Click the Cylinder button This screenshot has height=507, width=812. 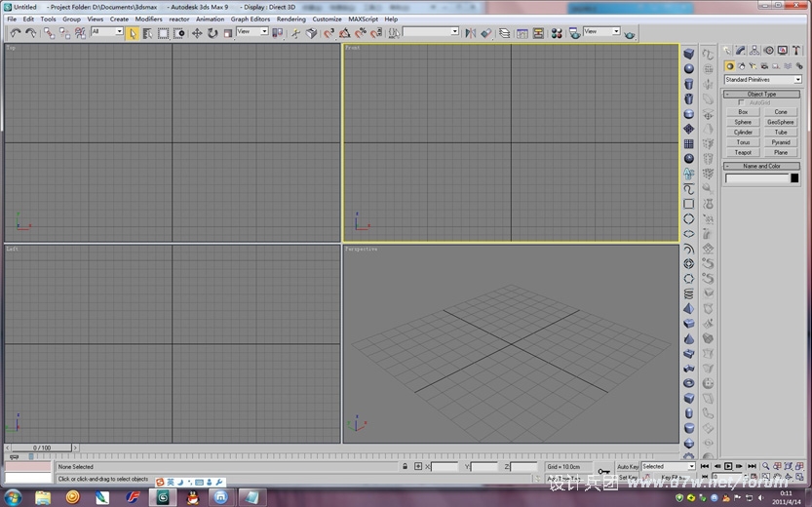(x=743, y=132)
